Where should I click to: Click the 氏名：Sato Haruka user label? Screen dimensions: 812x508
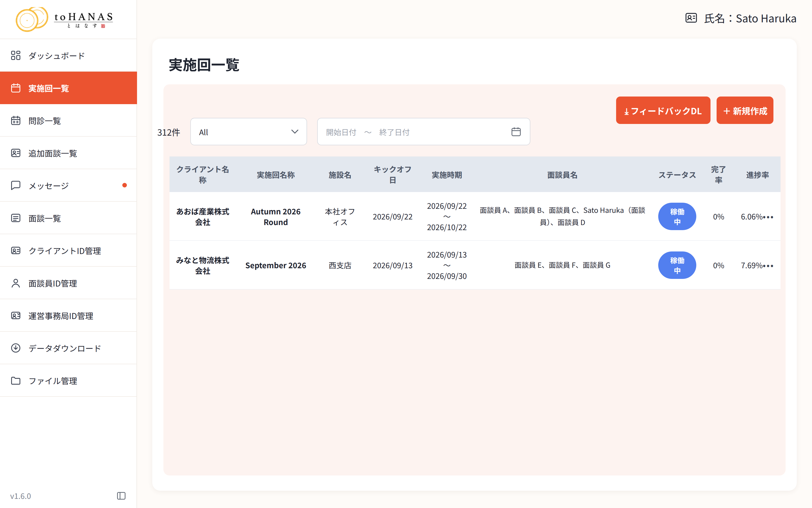point(750,18)
